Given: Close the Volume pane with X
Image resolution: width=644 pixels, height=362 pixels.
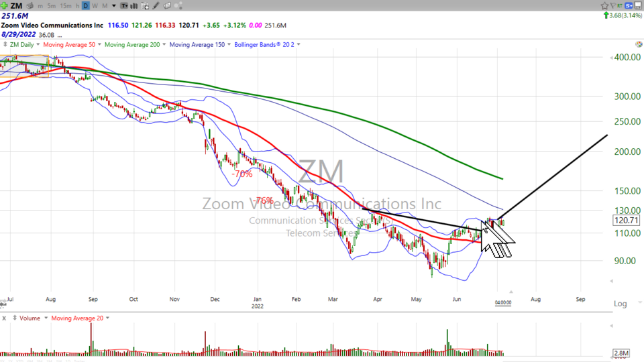Looking at the screenshot, I should pyautogui.click(x=4, y=318).
